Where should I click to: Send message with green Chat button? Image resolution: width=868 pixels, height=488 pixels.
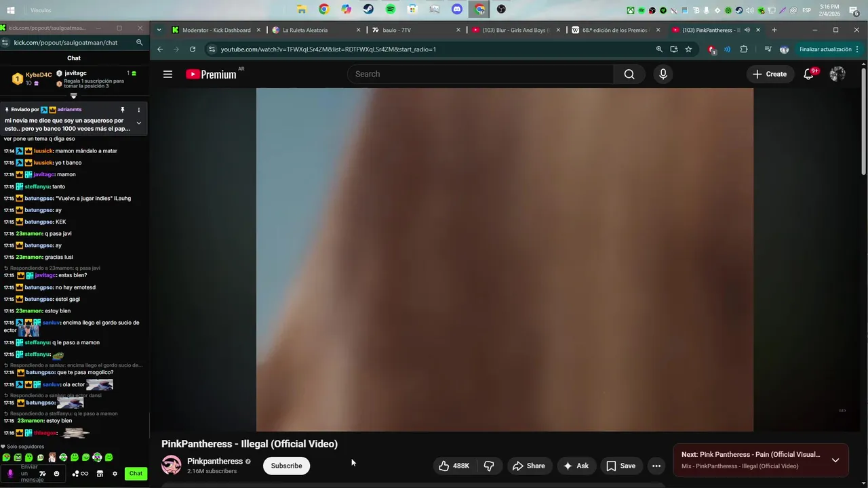click(x=136, y=474)
